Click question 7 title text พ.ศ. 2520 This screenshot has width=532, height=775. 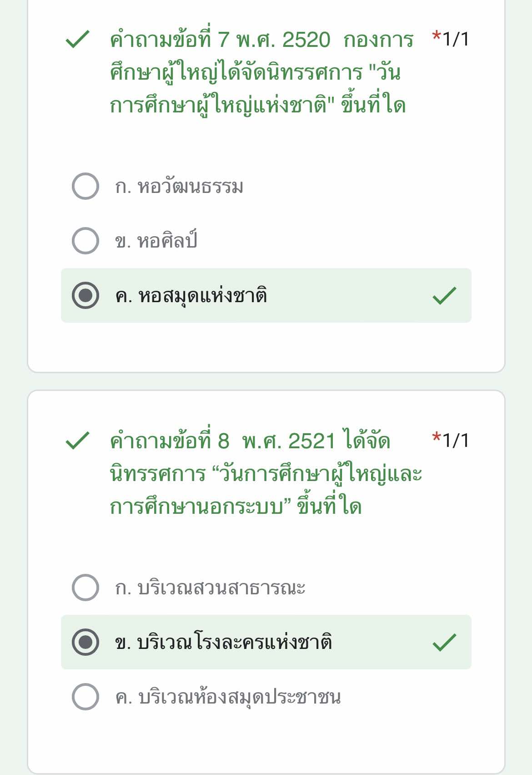(x=283, y=40)
